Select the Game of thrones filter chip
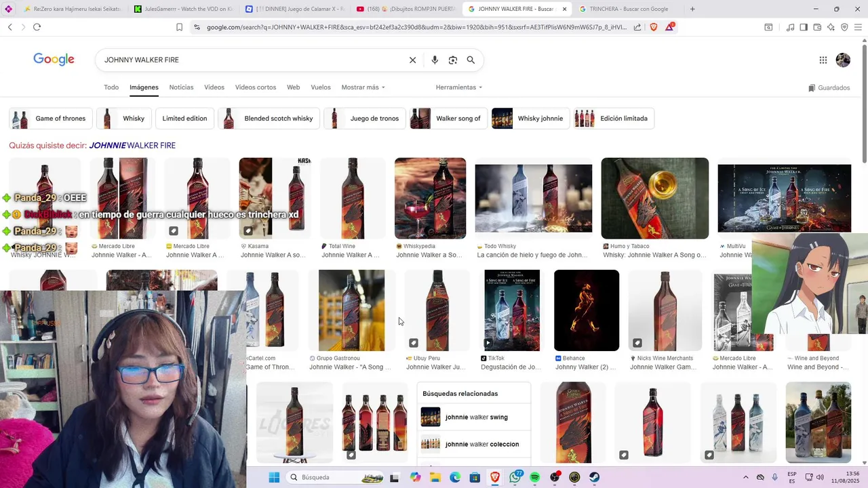Viewport: 868px width, 488px height. click(51, 119)
